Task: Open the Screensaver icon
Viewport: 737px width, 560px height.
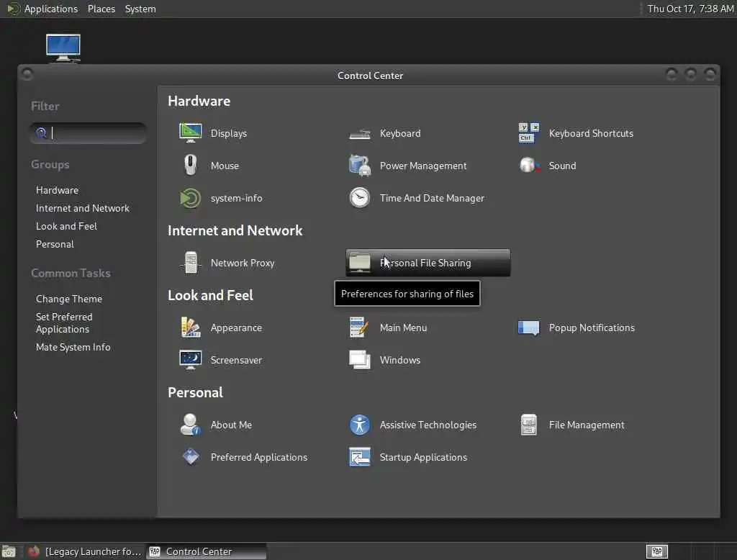Action: [x=190, y=360]
